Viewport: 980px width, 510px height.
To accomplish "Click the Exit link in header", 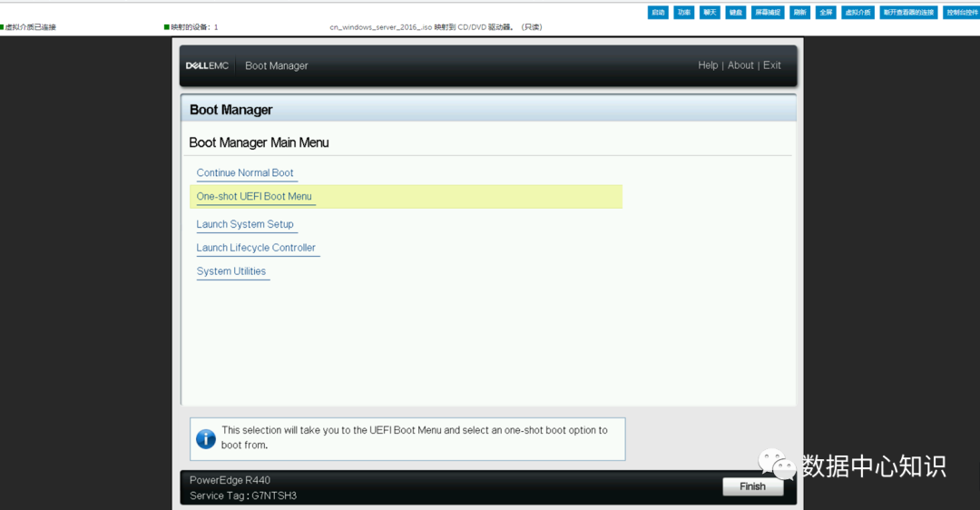I will [x=771, y=65].
